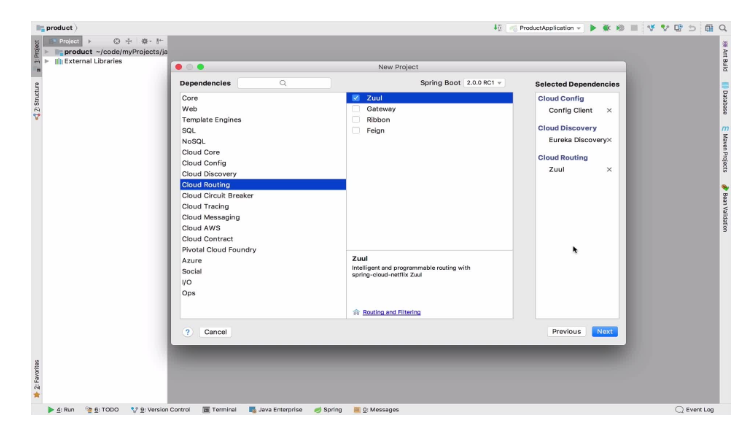Run ProductApplication with the green play icon
Screen dimensions: 755x439
tap(593, 28)
